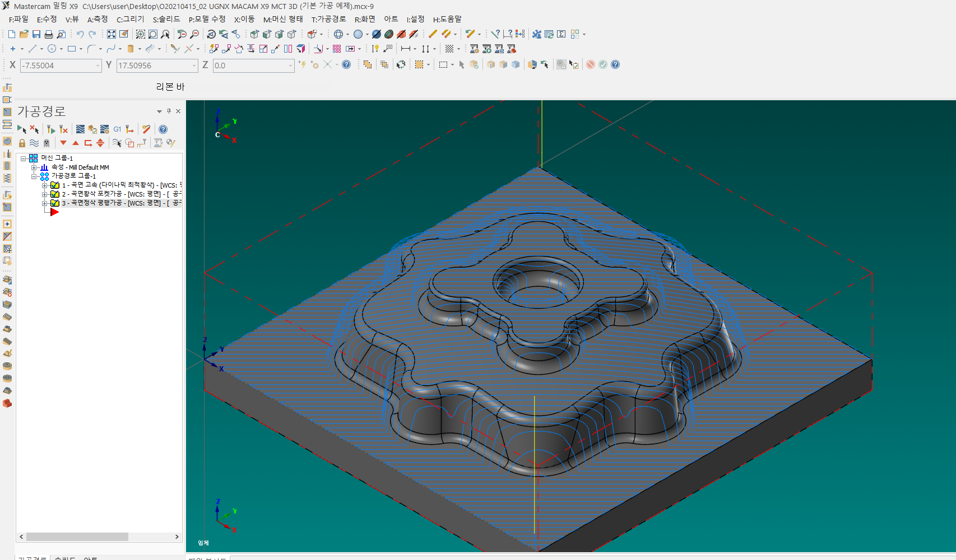956x560 pixels.
Task: Toggle operation 2 folder checkmark
Action: coord(55,194)
